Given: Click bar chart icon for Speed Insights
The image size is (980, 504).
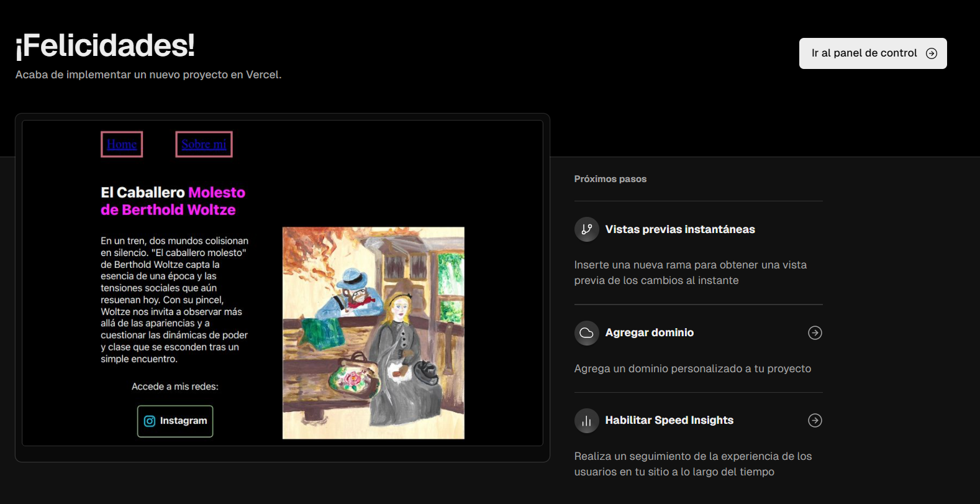Looking at the screenshot, I should [586, 421].
